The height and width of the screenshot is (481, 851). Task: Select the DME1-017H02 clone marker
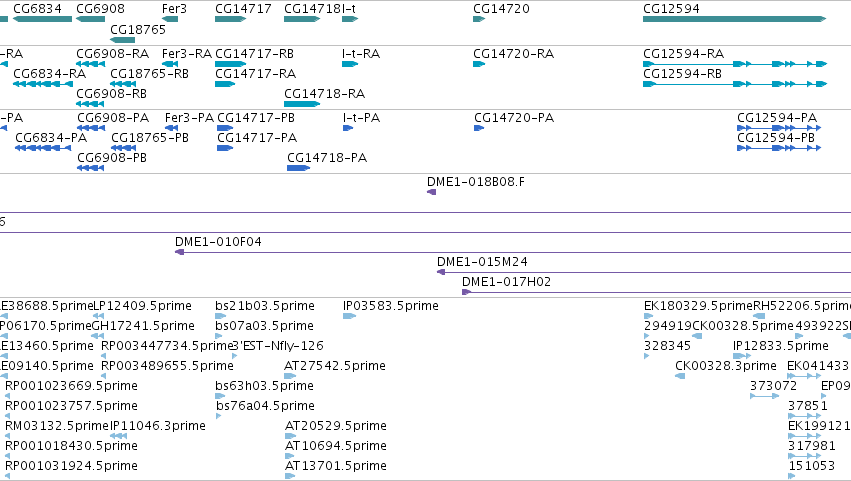466,292
